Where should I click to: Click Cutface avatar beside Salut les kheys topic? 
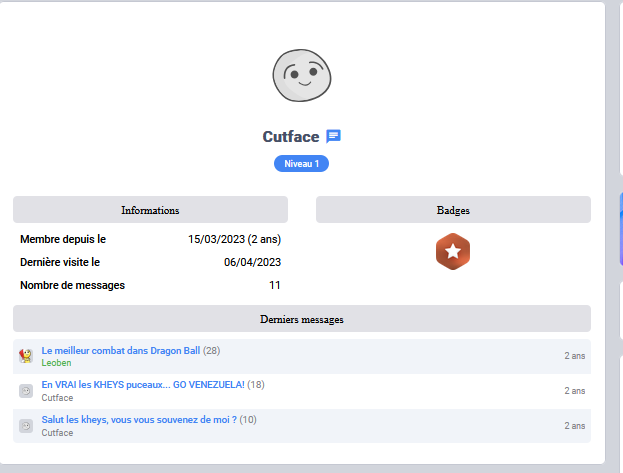[x=26, y=426]
